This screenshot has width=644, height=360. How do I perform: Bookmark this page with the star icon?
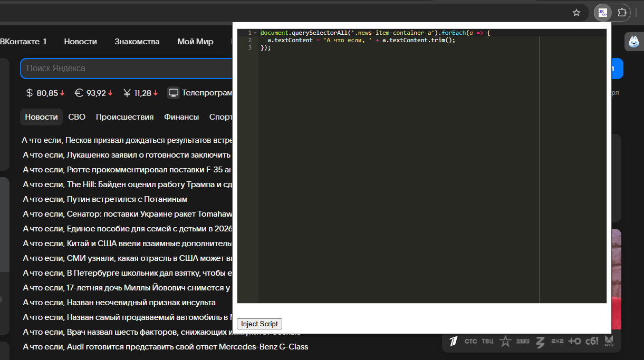576,13
